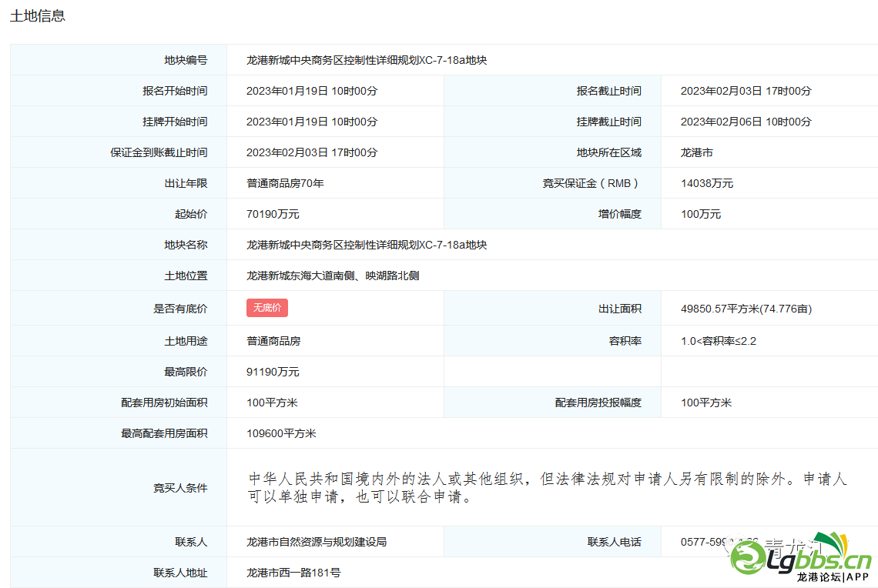Select the 报名截止时间 value 2023年02月03日 17时00分
Image resolution: width=878 pixels, height=588 pixels.
coord(746,91)
